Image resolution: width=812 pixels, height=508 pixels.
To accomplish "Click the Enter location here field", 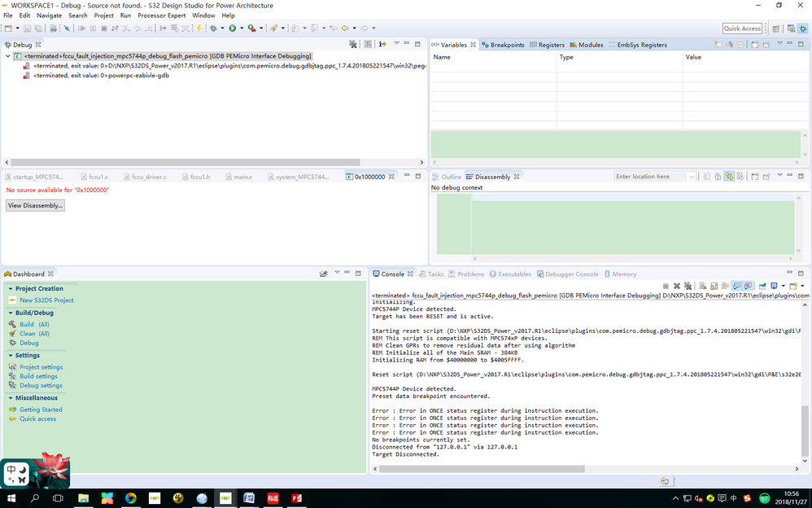I will 651,177.
